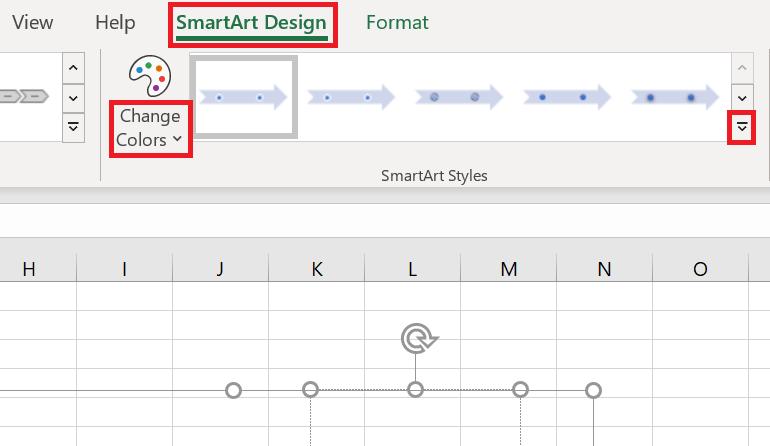
Task: Select column M header
Action: (509, 269)
